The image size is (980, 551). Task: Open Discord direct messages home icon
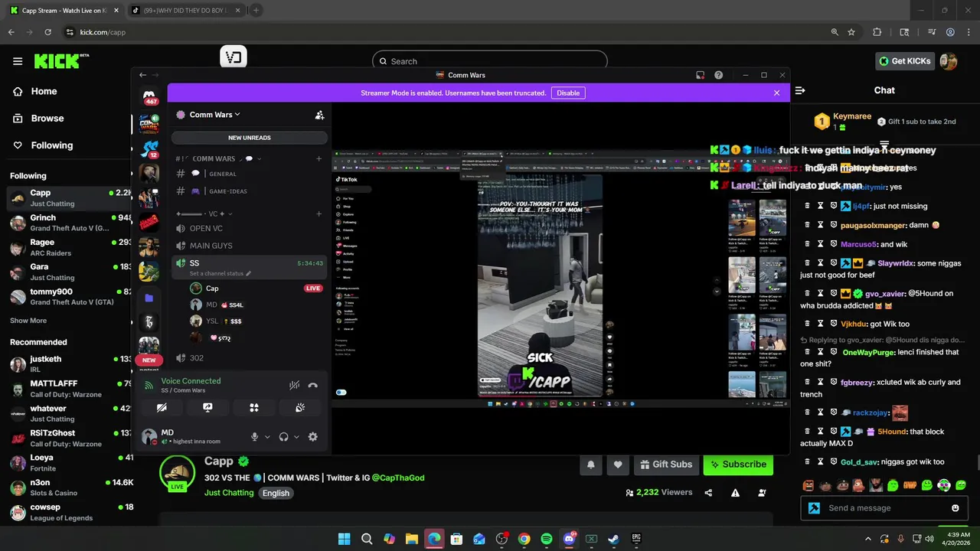[x=149, y=95]
